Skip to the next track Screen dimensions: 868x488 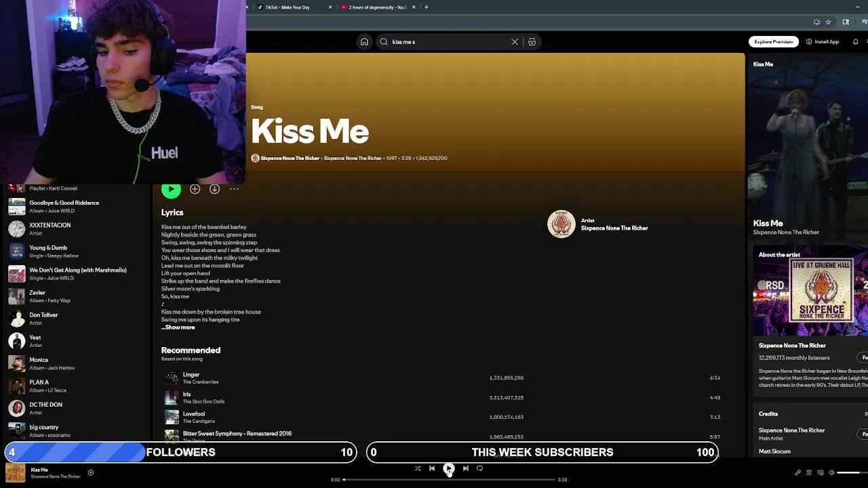pos(465,468)
